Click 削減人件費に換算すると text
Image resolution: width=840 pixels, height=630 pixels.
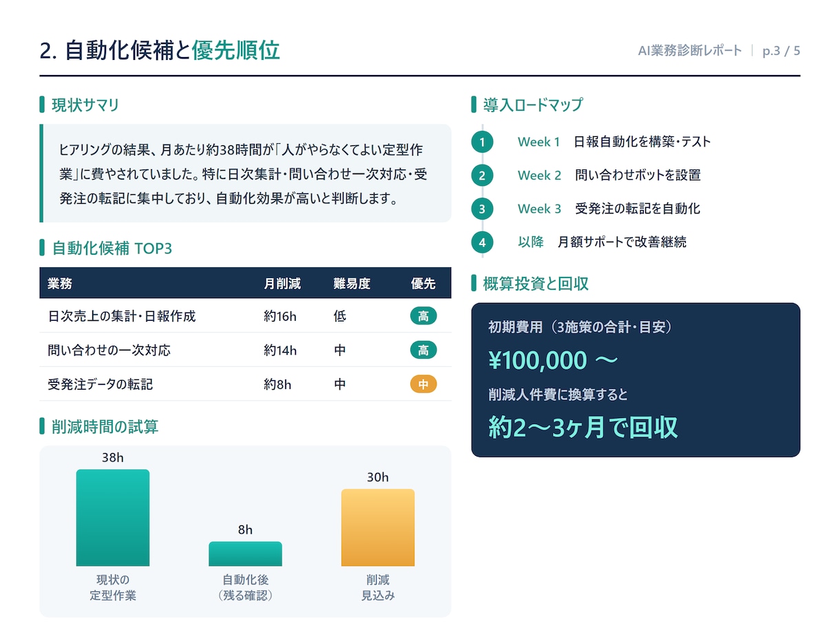pos(558,395)
